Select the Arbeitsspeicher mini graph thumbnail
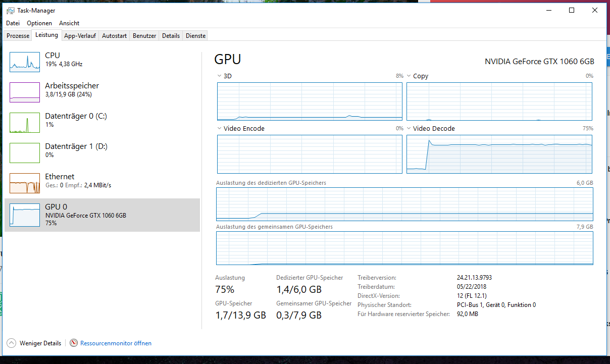The width and height of the screenshot is (610, 364). click(x=25, y=92)
